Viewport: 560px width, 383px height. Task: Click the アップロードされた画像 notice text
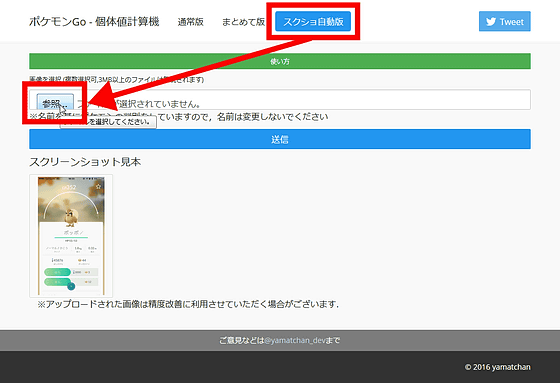(x=188, y=304)
